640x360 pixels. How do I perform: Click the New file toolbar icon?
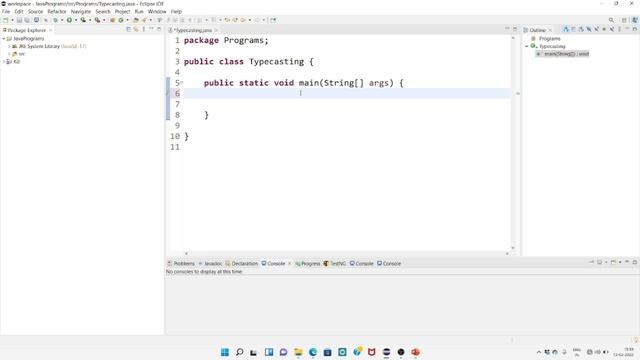(5, 20)
